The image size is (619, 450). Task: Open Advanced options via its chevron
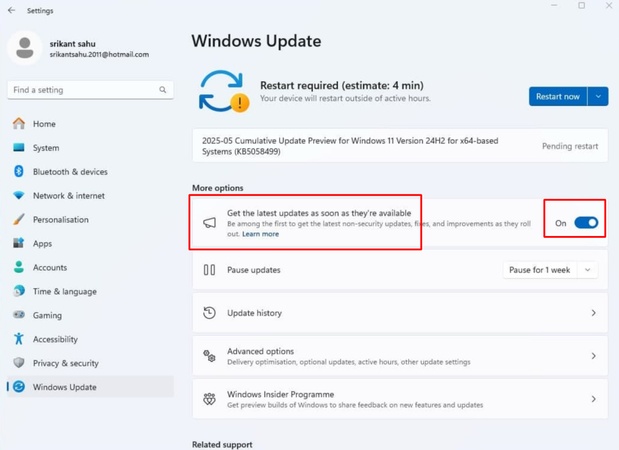pos(593,356)
